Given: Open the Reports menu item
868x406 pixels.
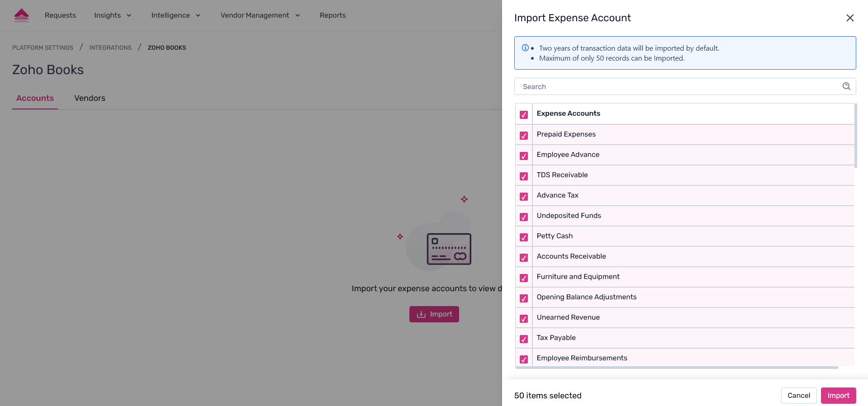Looking at the screenshot, I should click(x=332, y=15).
